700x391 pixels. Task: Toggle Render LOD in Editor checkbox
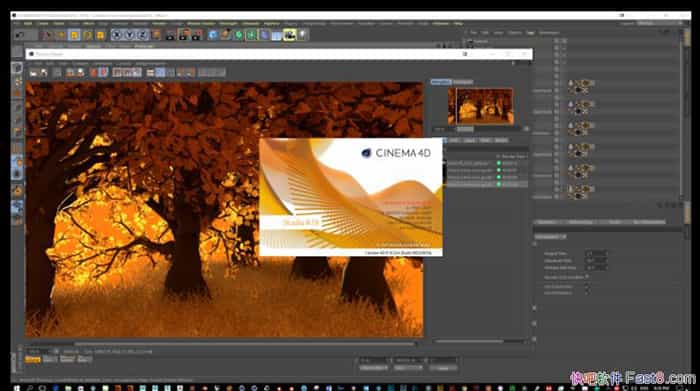click(x=587, y=277)
